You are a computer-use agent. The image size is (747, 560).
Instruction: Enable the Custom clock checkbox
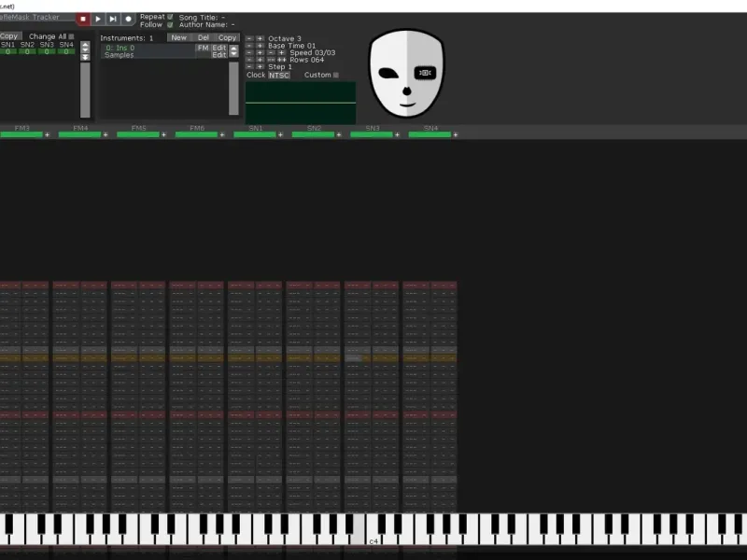click(336, 75)
